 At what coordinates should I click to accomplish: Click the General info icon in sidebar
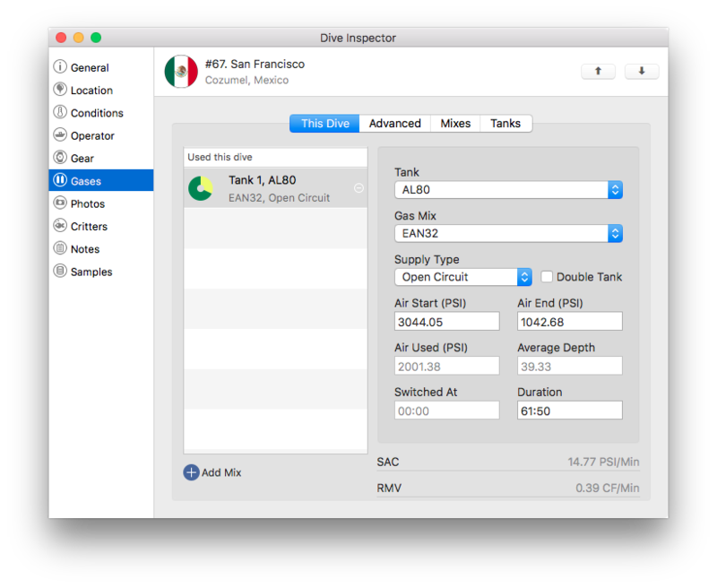coord(60,67)
